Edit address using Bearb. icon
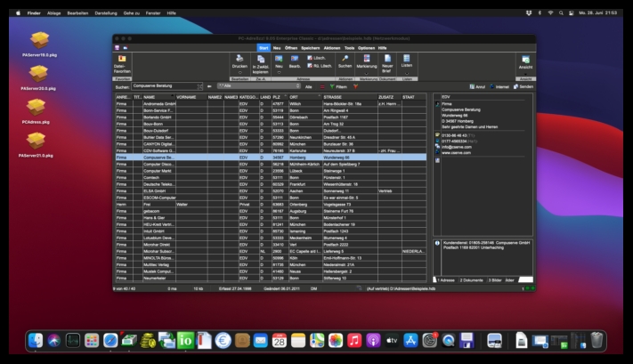The height and width of the screenshot is (364, 633). (295, 59)
